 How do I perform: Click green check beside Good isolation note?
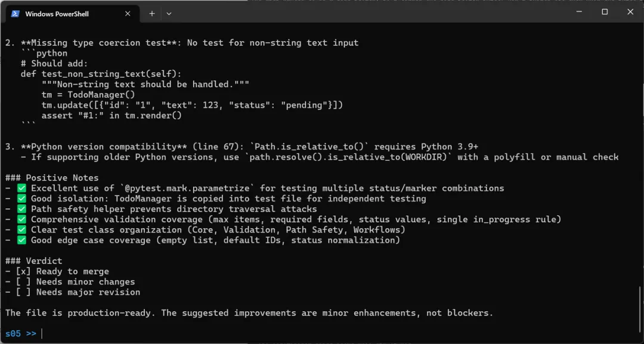coord(21,199)
